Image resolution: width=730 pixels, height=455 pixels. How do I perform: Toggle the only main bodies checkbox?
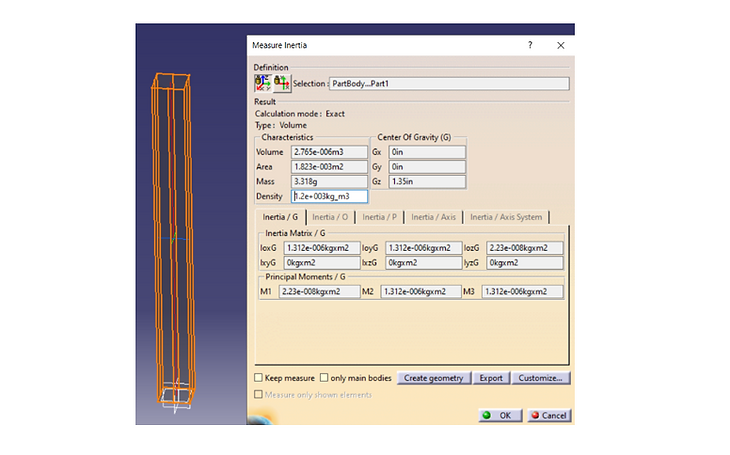click(324, 378)
